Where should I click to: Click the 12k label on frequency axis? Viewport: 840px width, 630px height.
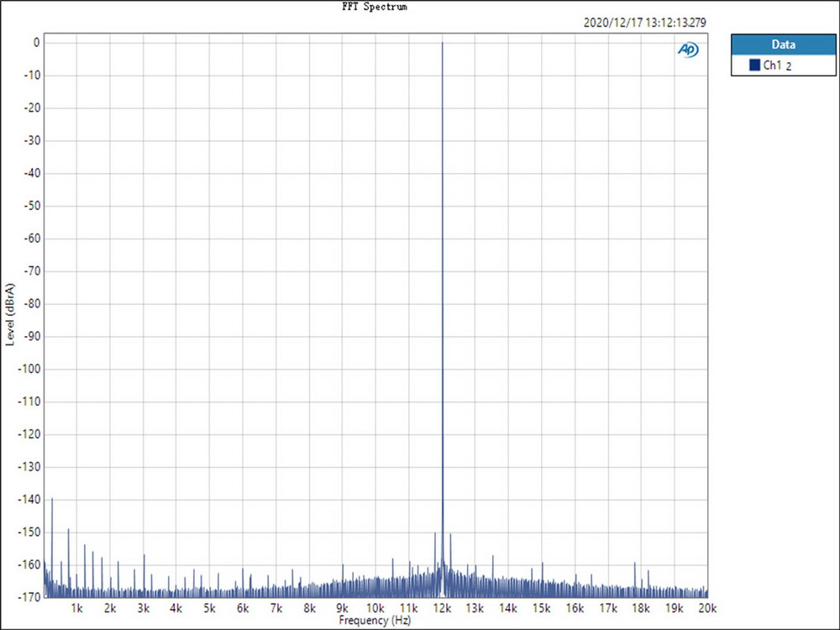[x=442, y=607]
